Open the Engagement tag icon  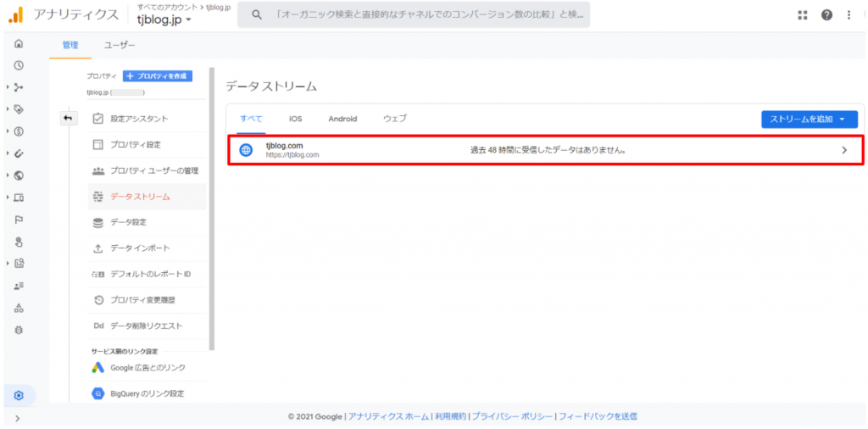[19, 109]
